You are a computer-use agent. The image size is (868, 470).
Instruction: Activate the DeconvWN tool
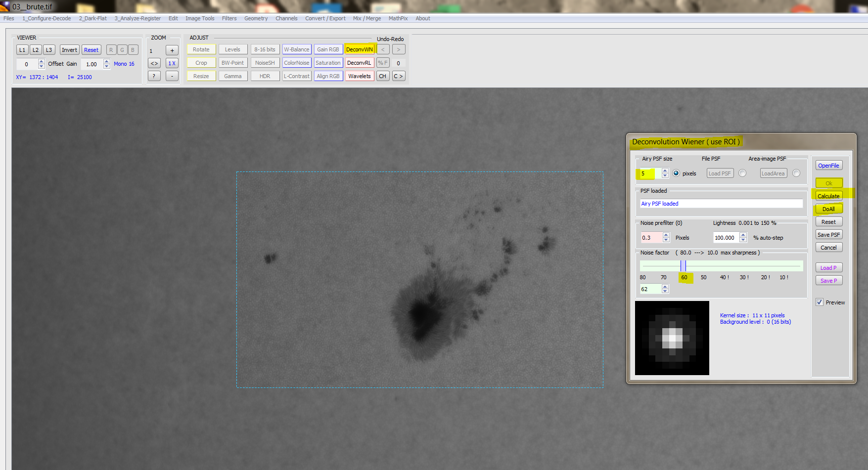(x=360, y=49)
